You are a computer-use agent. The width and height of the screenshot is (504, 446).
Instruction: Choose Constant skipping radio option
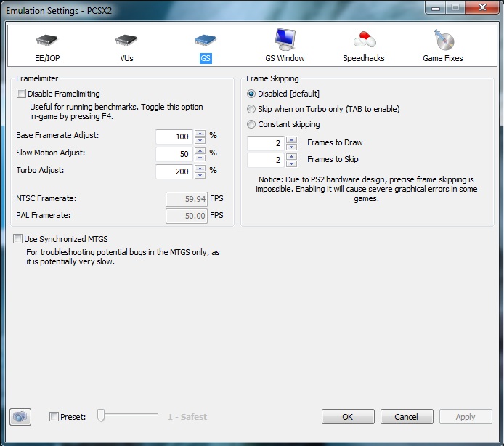click(251, 124)
